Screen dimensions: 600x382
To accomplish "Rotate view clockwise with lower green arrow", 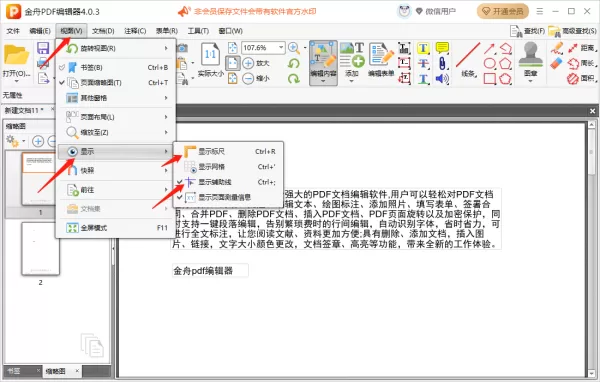I will [x=294, y=78].
